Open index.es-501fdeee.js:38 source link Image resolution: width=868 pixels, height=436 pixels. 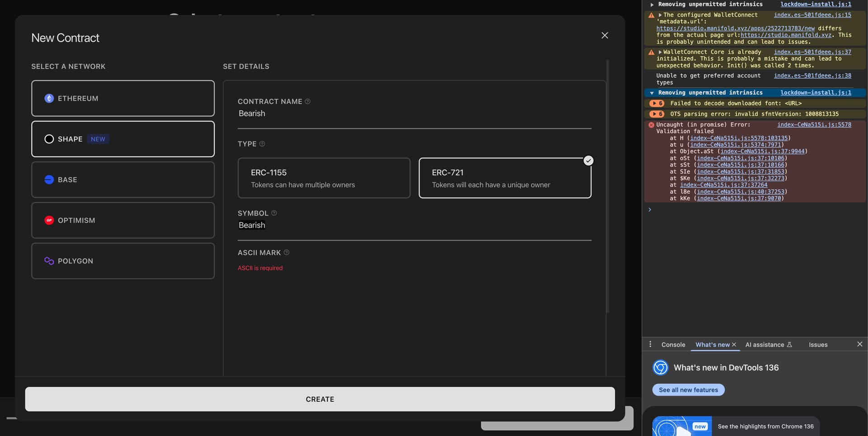click(x=812, y=76)
